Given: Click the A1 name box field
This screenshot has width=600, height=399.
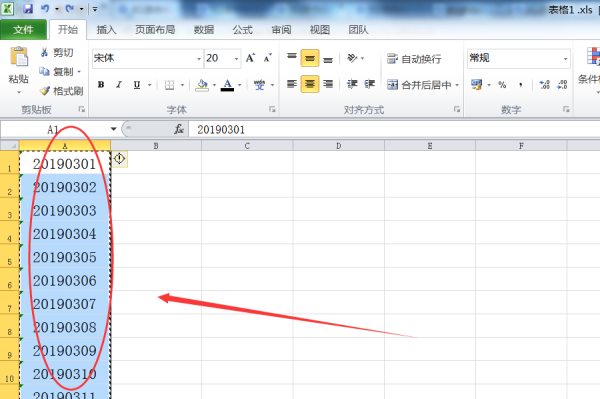Looking at the screenshot, I should pos(54,129).
